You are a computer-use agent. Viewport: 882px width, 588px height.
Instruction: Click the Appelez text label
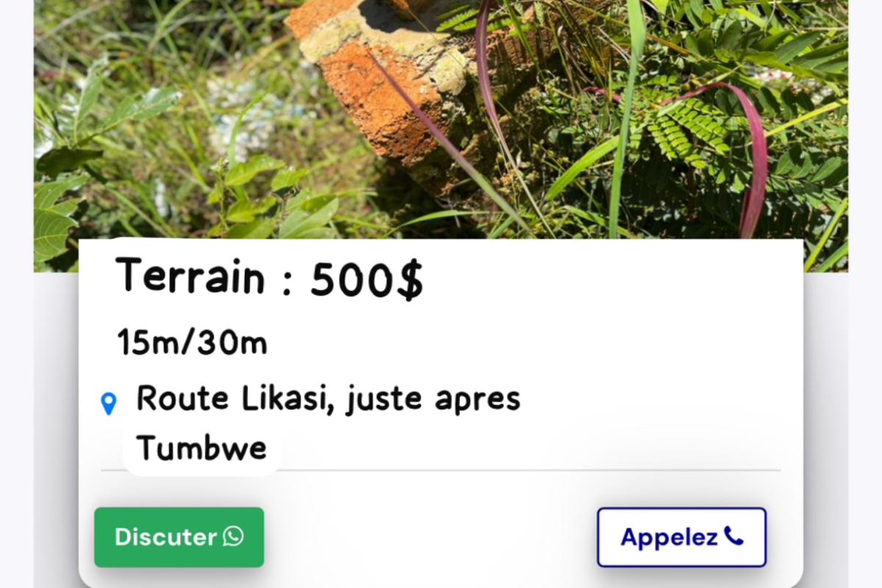point(669,537)
